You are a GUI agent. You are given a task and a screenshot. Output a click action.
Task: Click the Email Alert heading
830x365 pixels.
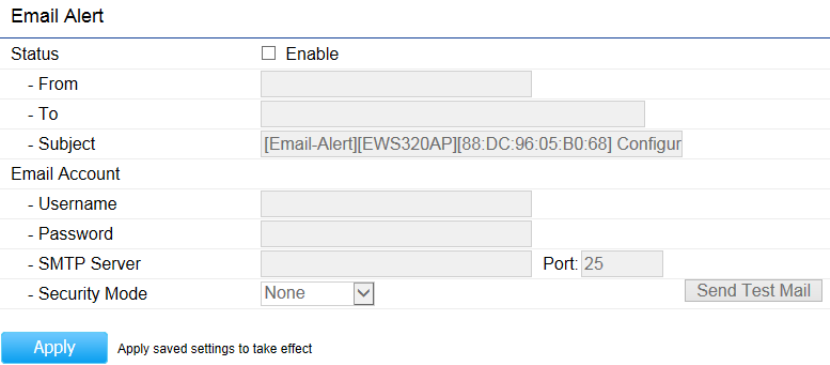click(57, 16)
